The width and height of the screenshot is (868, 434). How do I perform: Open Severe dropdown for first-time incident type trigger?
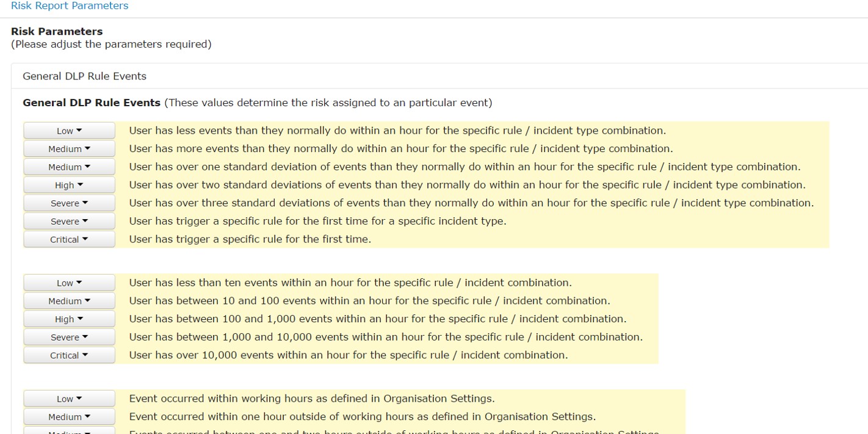69,222
